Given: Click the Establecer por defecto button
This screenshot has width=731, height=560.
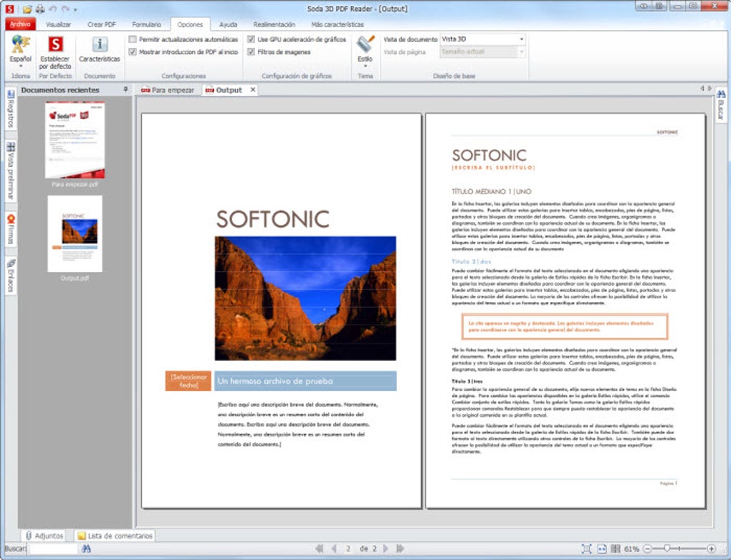Looking at the screenshot, I should [x=55, y=52].
